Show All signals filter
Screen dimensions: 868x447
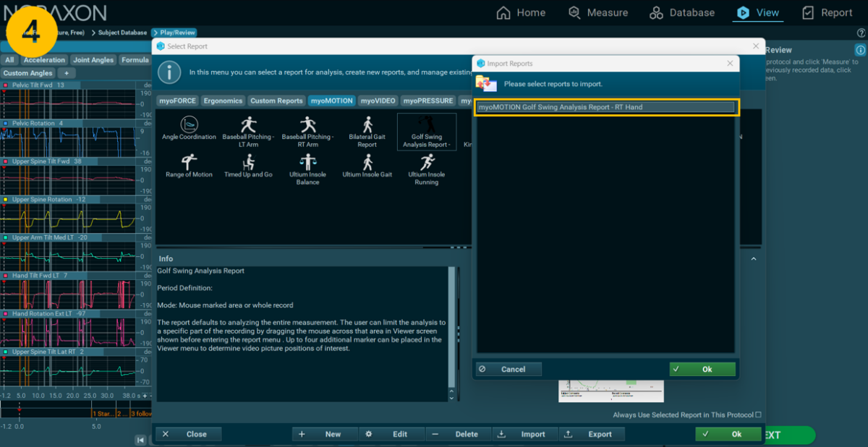coord(10,60)
